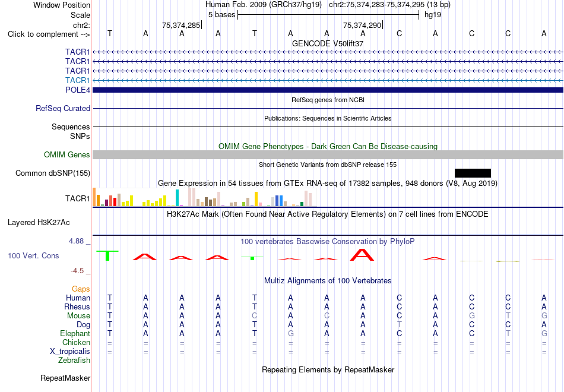Viewport: 564px width, 392px height.
Task: Click the hg19 text beside scale bar
Action: [x=433, y=15]
